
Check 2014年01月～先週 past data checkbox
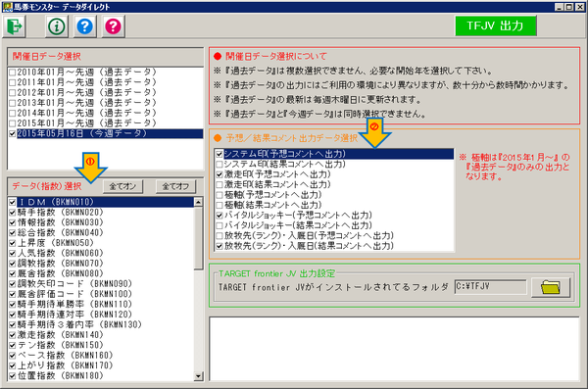(13, 113)
